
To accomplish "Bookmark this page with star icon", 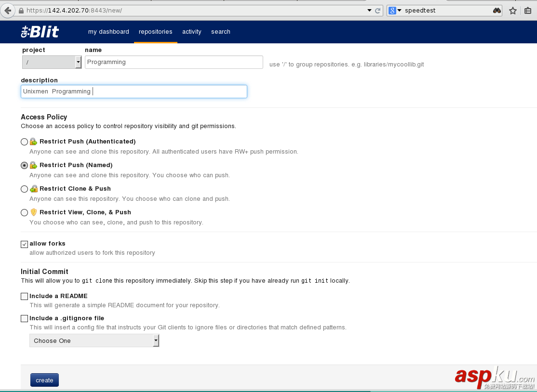I will click(x=513, y=11).
